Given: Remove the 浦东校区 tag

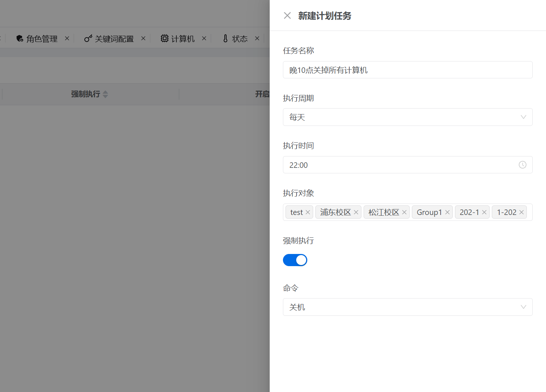Looking at the screenshot, I should pyautogui.click(x=356, y=212).
